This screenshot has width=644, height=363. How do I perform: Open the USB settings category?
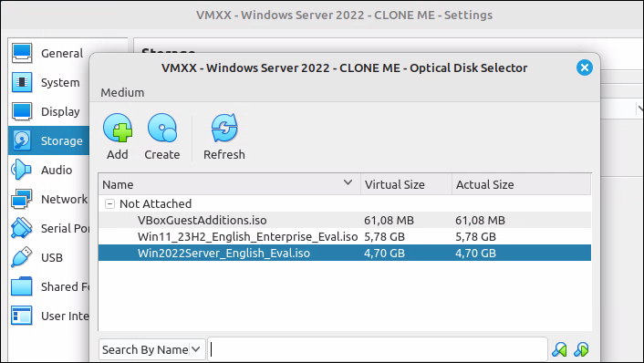pyautogui.click(x=49, y=257)
